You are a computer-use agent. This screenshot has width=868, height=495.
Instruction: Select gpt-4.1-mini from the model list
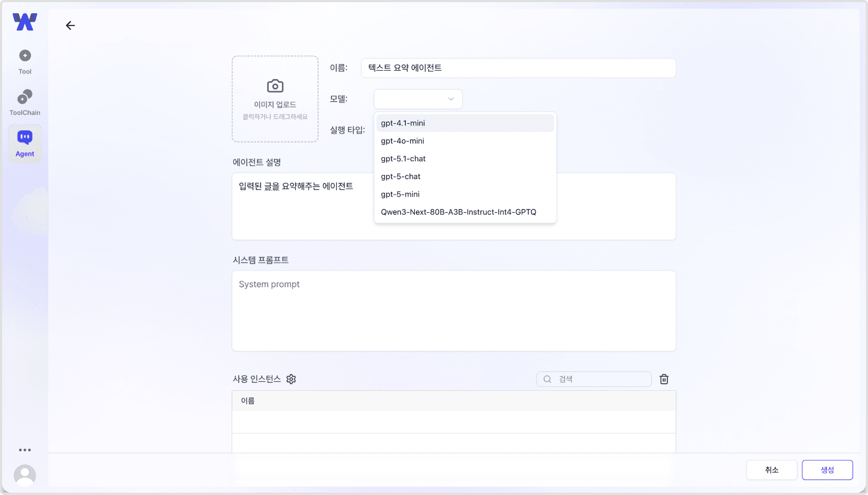pos(403,123)
